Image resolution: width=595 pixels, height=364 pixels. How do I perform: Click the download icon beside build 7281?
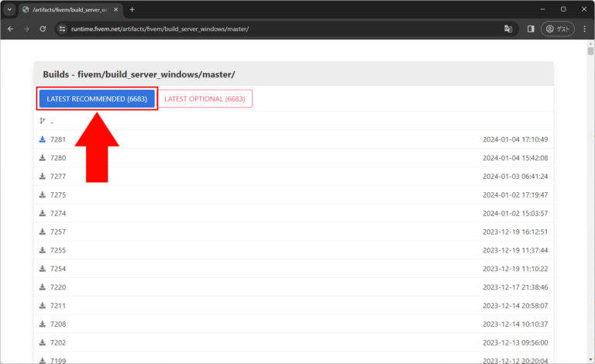pyautogui.click(x=43, y=140)
